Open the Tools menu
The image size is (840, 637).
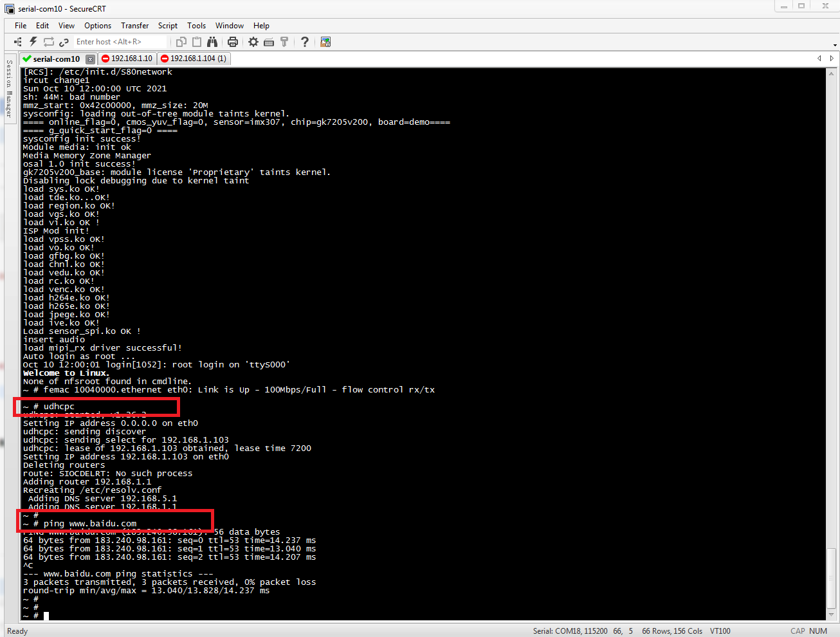click(x=197, y=26)
